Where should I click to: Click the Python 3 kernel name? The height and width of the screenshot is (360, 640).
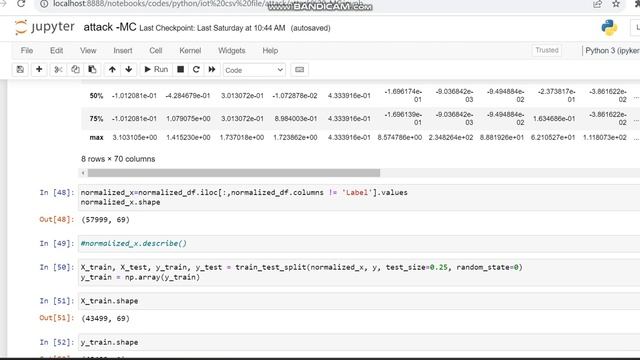(612, 51)
